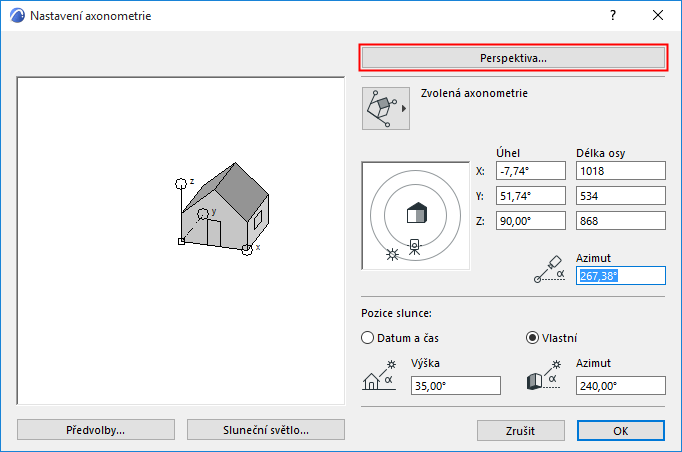Viewport: 682px width, 452px height.
Task: Edit the X axis length field 1018
Action: pos(621,171)
